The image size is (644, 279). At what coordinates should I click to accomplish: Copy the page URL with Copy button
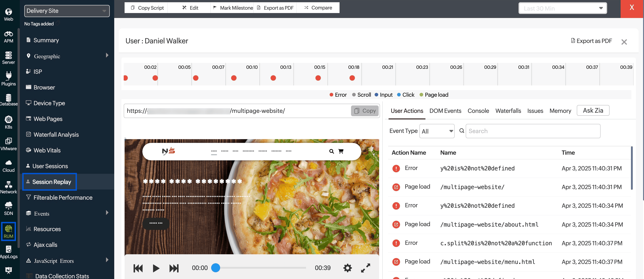[x=365, y=111]
